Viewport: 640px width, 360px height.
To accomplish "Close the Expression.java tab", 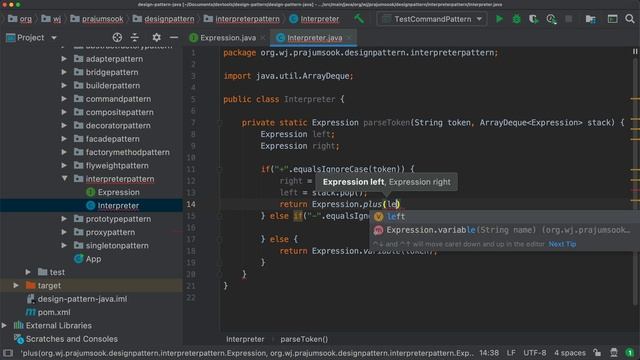I will pyautogui.click(x=263, y=38).
